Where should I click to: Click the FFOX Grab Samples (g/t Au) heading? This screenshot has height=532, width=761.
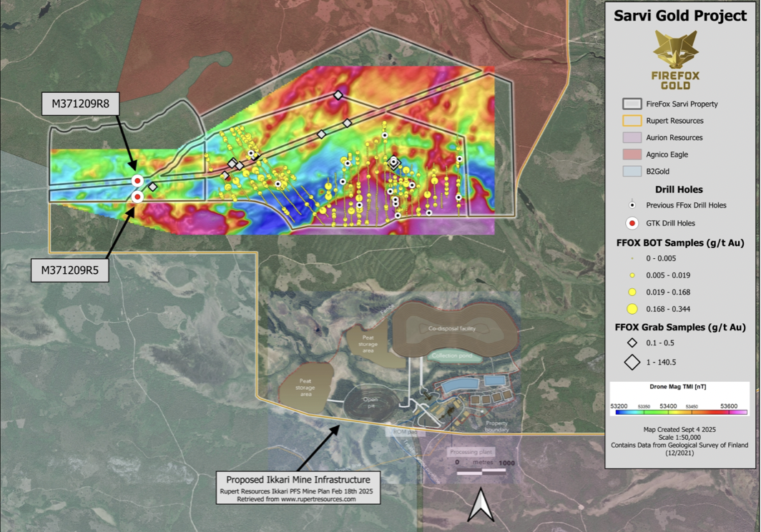(x=680, y=327)
